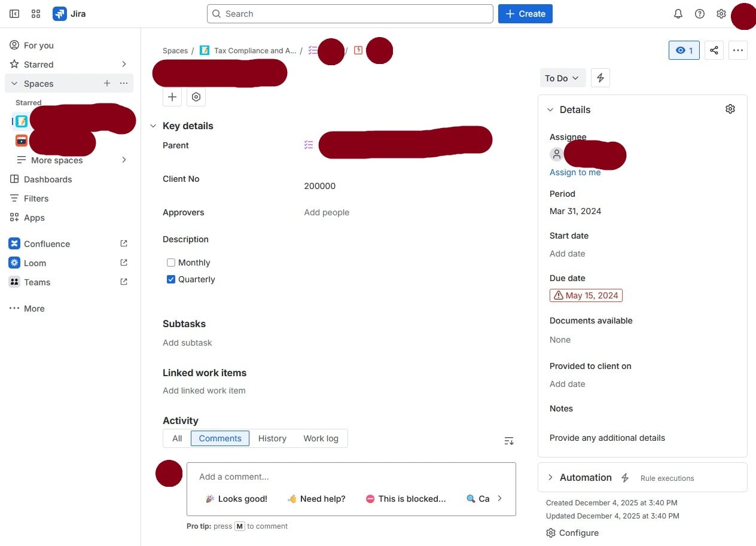Viewport: 756px width, 546px height.
Task: Open the help question mark icon
Action: pos(700,14)
